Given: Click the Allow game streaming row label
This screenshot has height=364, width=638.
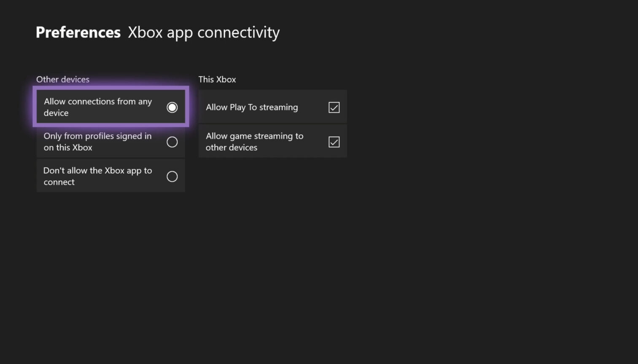Looking at the screenshot, I should [254, 142].
